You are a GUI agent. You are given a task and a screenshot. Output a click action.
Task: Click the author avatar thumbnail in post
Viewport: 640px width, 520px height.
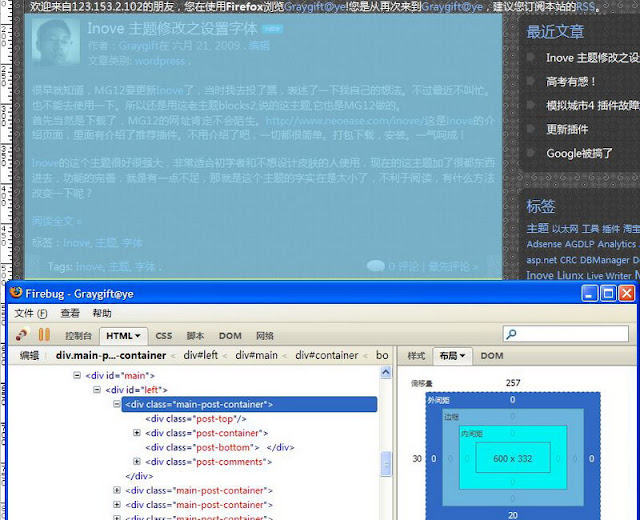[x=56, y=42]
